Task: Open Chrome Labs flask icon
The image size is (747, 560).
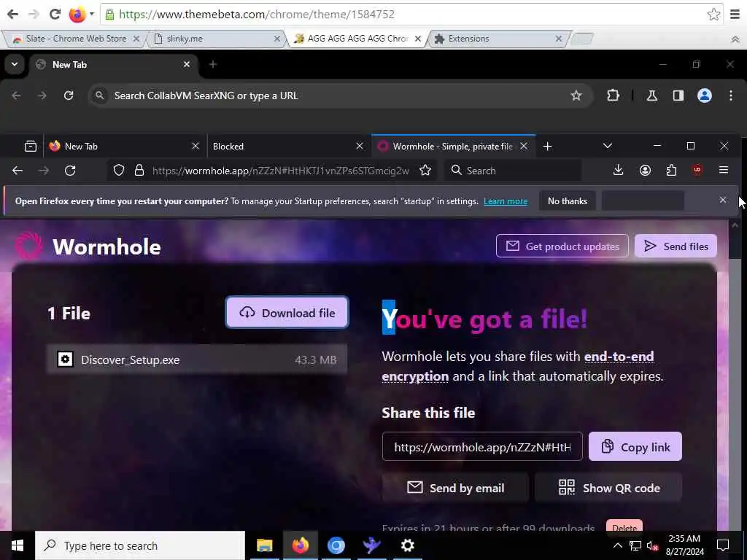Action: click(x=651, y=96)
